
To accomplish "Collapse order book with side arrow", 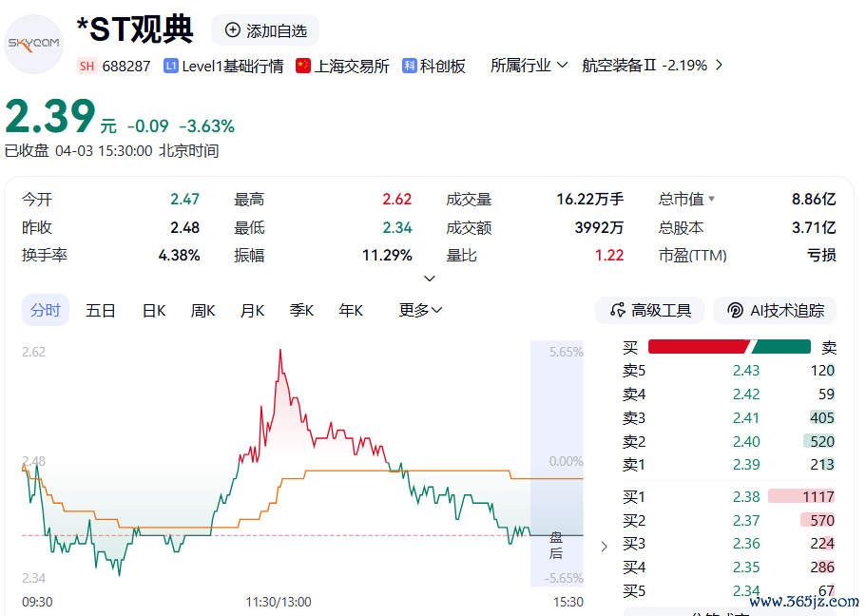I will [604, 547].
